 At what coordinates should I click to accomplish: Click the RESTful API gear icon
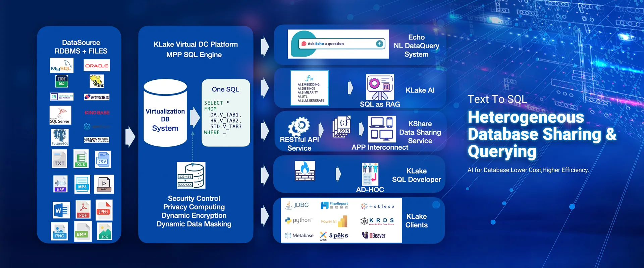(x=299, y=127)
